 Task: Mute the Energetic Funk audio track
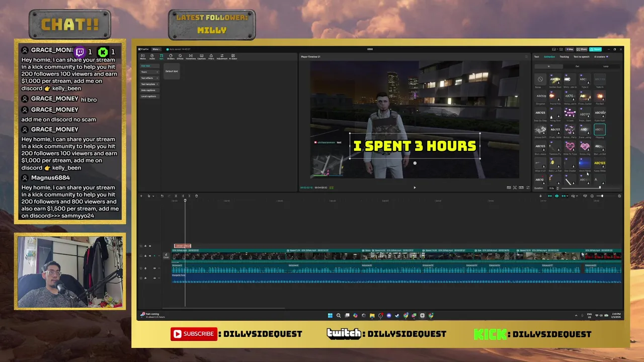(x=154, y=278)
